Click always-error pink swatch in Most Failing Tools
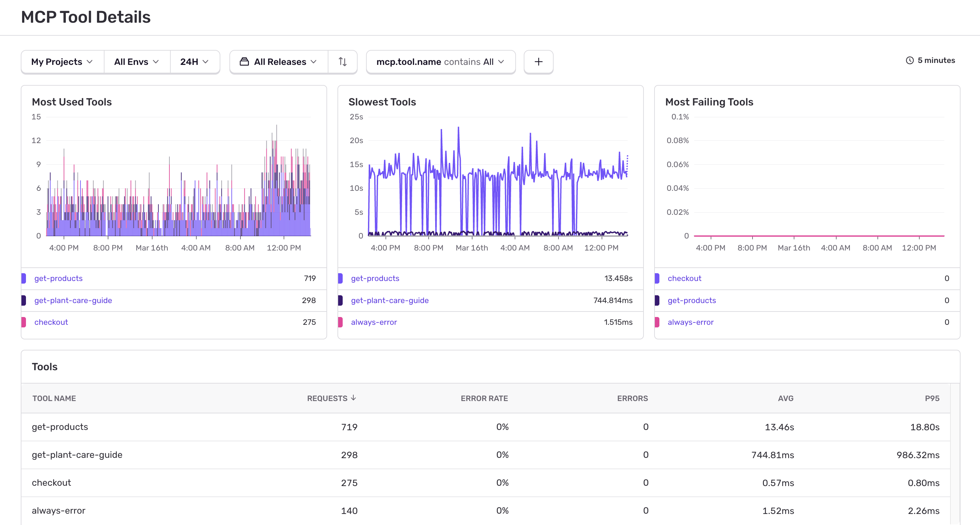 pyautogui.click(x=657, y=322)
